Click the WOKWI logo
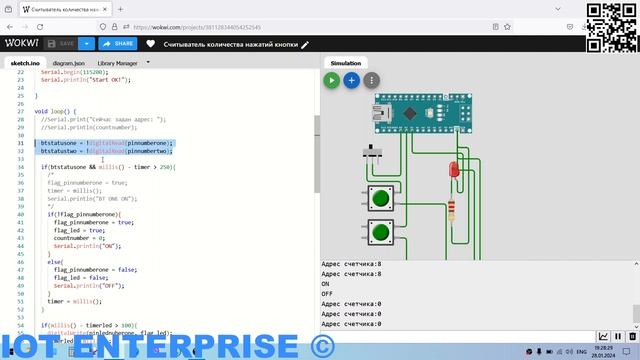640x360 pixels. tap(22, 43)
